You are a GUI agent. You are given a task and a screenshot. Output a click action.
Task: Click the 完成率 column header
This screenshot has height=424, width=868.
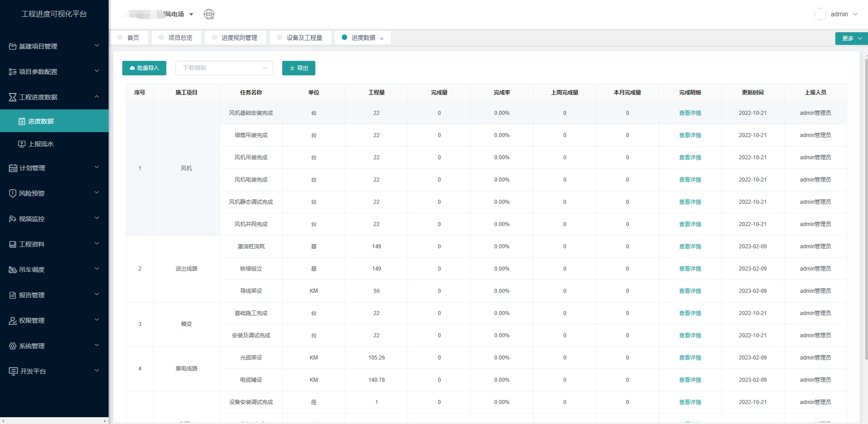[502, 93]
